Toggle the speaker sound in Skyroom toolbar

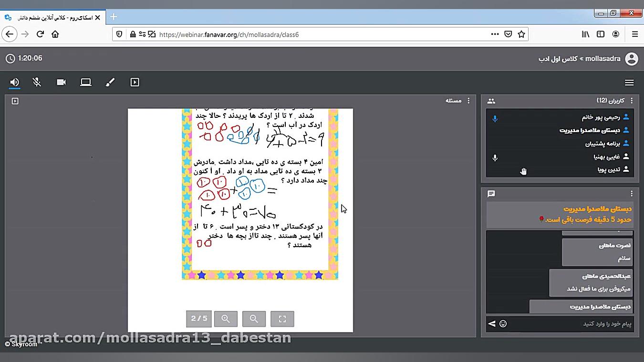click(x=14, y=83)
